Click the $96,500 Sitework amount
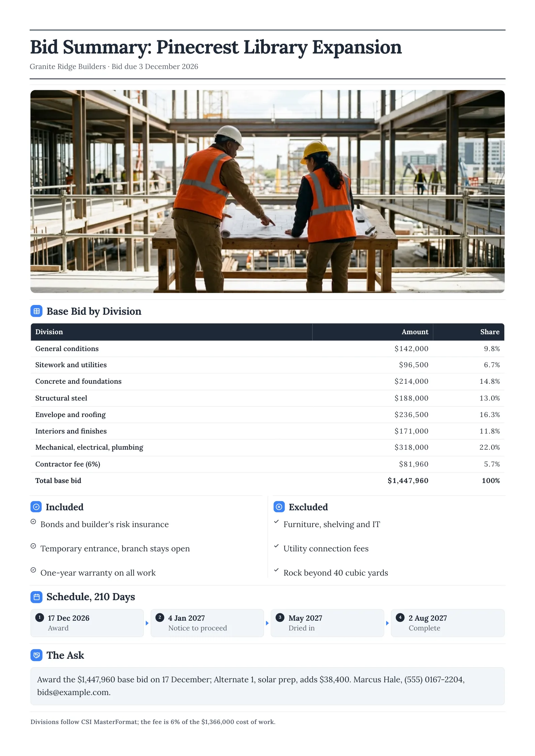 pyautogui.click(x=414, y=365)
